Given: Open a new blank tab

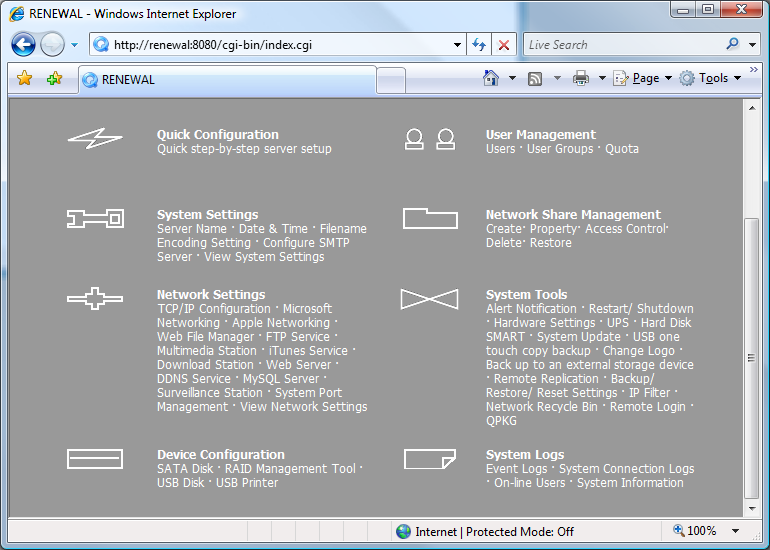Looking at the screenshot, I should click(391, 80).
